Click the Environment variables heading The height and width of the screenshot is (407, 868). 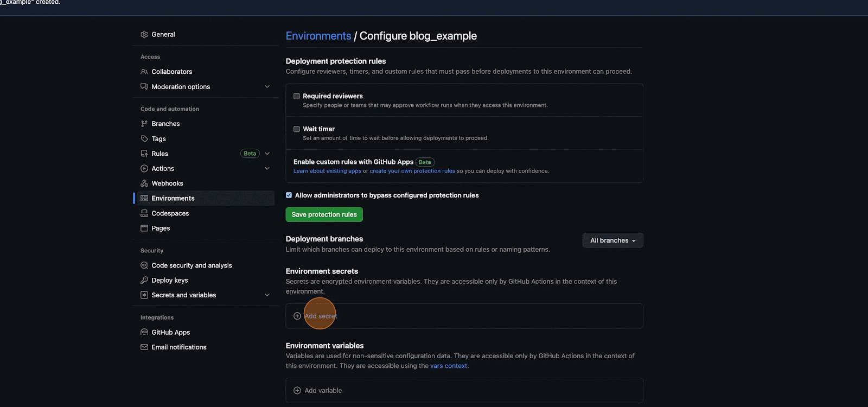324,346
